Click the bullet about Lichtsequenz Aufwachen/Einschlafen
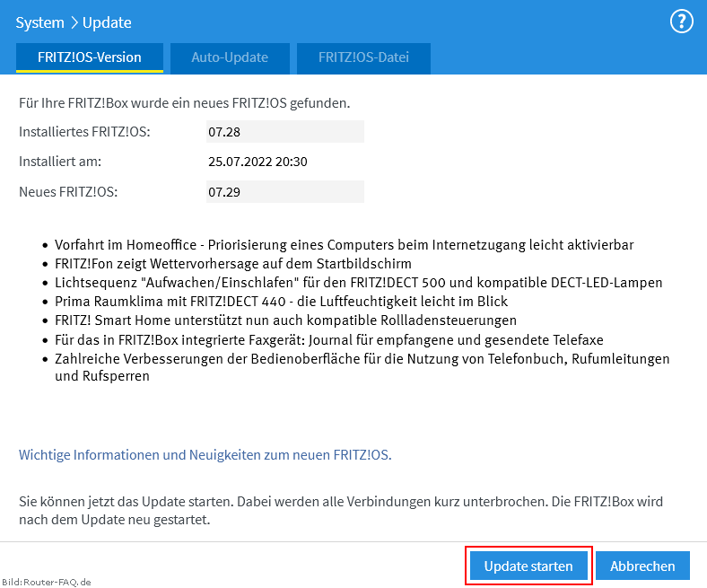Image resolution: width=707 pixels, height=588 pixels. 359,283
